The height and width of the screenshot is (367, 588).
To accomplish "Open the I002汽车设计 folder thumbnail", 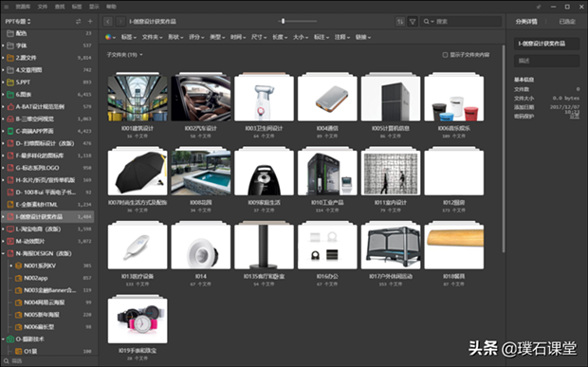I will coord(201,97).
